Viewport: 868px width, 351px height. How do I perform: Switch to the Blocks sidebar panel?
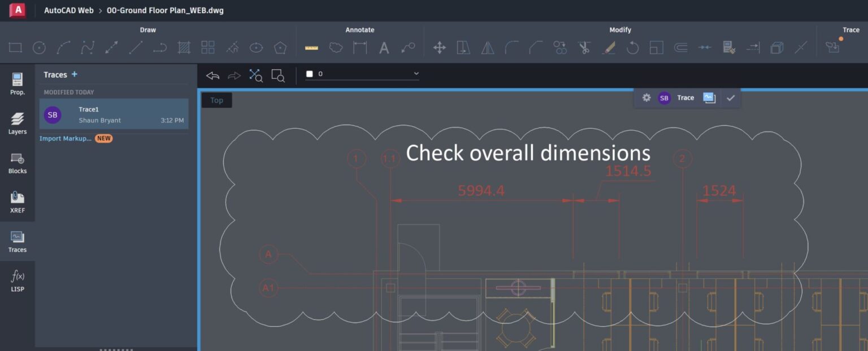(17, 163)
